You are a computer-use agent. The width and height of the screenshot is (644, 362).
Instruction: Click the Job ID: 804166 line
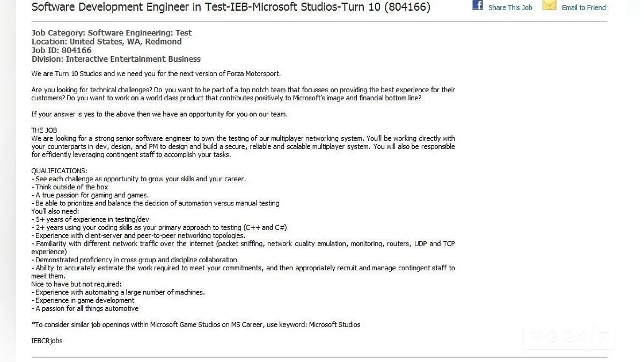(61, 50)
